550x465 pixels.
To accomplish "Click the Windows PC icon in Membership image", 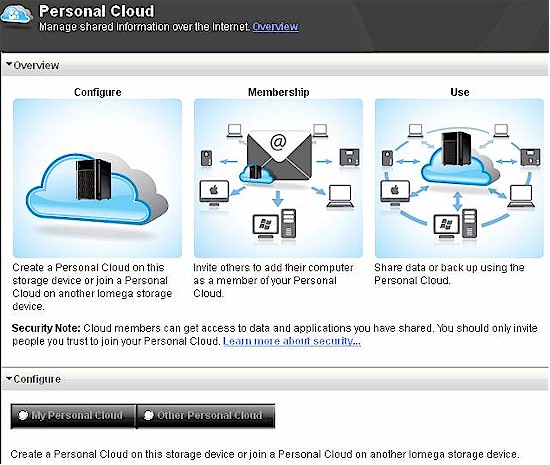I will click(274, 224).
